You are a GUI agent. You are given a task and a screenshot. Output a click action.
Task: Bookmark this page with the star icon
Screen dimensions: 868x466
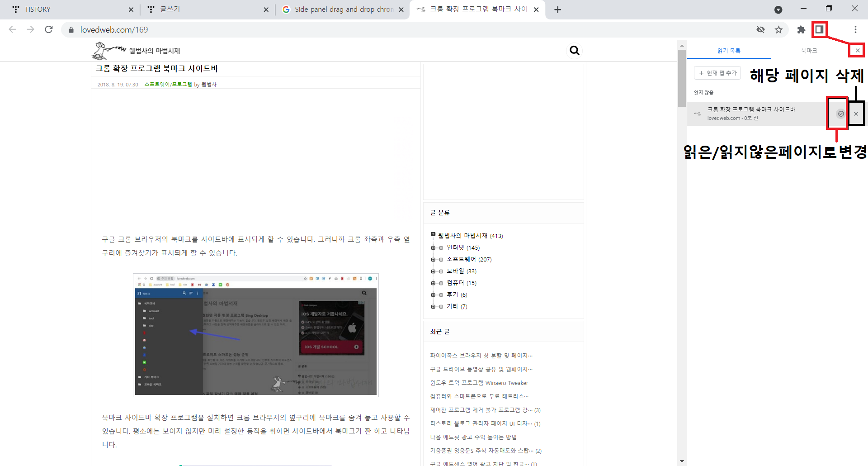778,29
